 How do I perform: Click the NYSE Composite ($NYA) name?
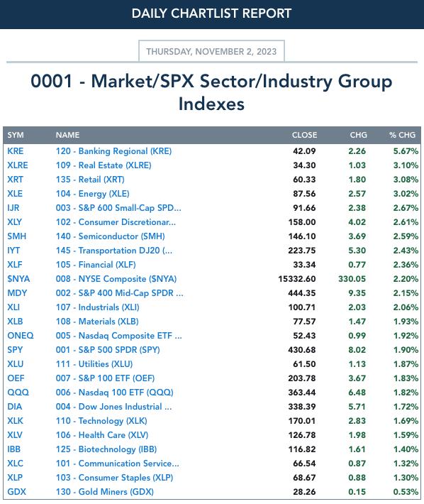pos(116,279)
